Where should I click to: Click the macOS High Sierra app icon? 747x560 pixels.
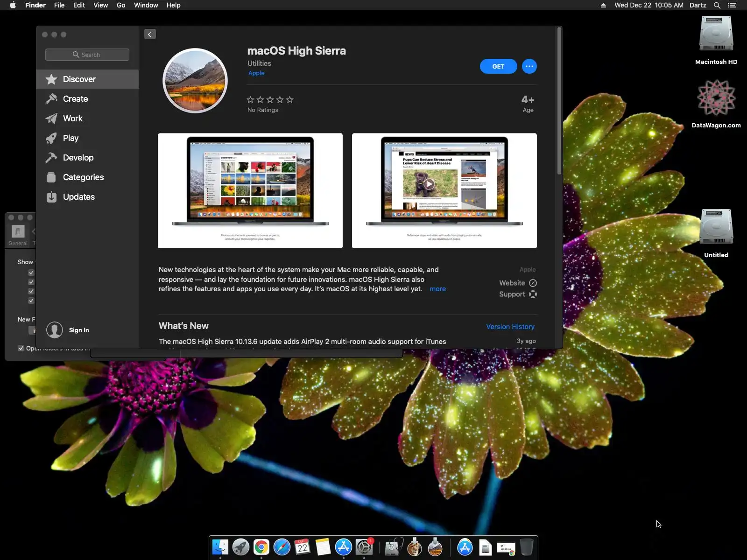(195, 81)
